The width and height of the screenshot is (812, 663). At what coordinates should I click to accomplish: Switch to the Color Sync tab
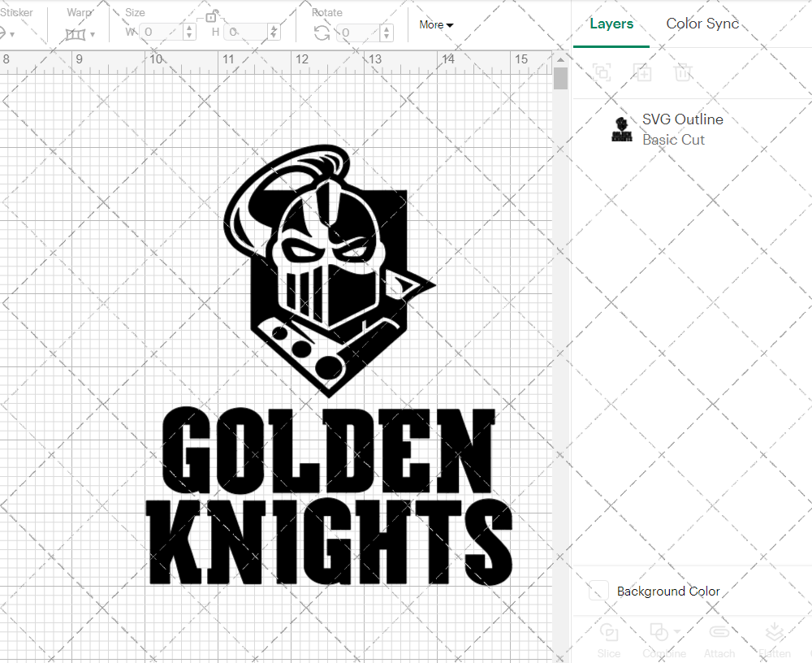pyautogui.click(x=702, y=24)
